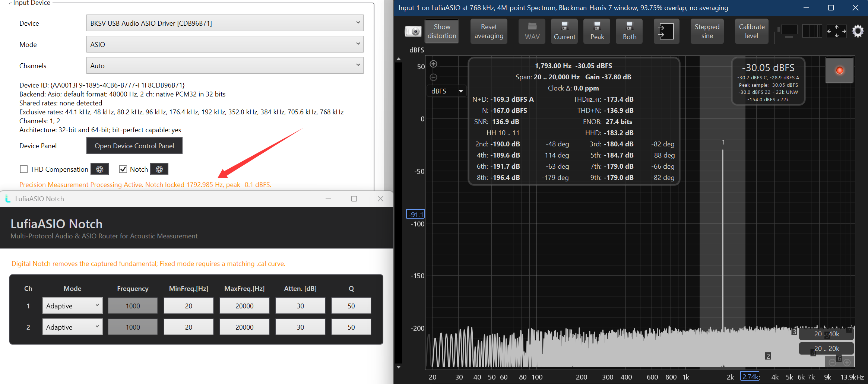Set the frequency range to 20 .. 40k
Viewport: 868px width, 384px height.
coord(826,334)
